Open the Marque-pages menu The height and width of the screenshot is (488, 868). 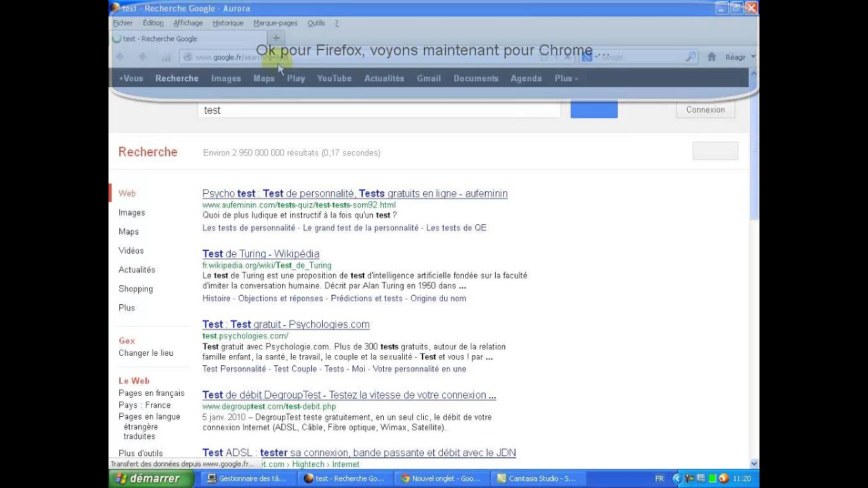coord(276,23)
